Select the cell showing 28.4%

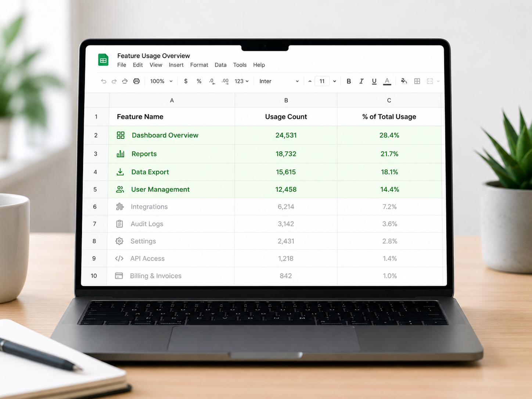pos(389,135)
